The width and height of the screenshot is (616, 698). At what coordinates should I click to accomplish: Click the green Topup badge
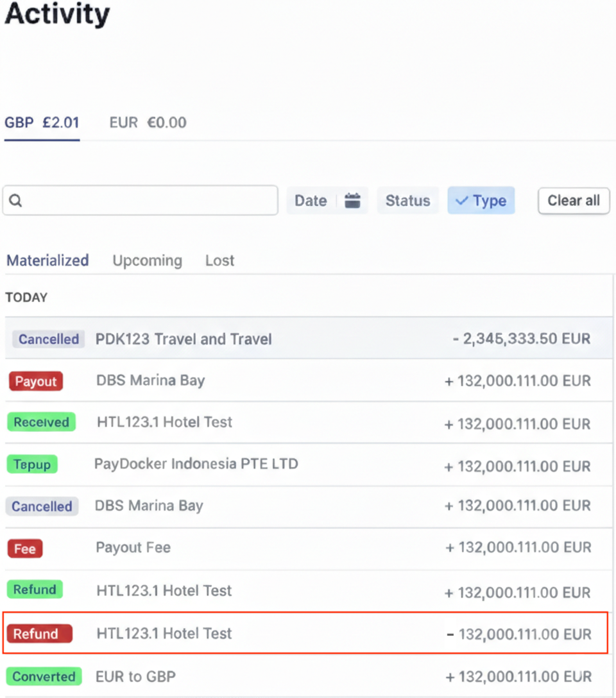[32, 464]
